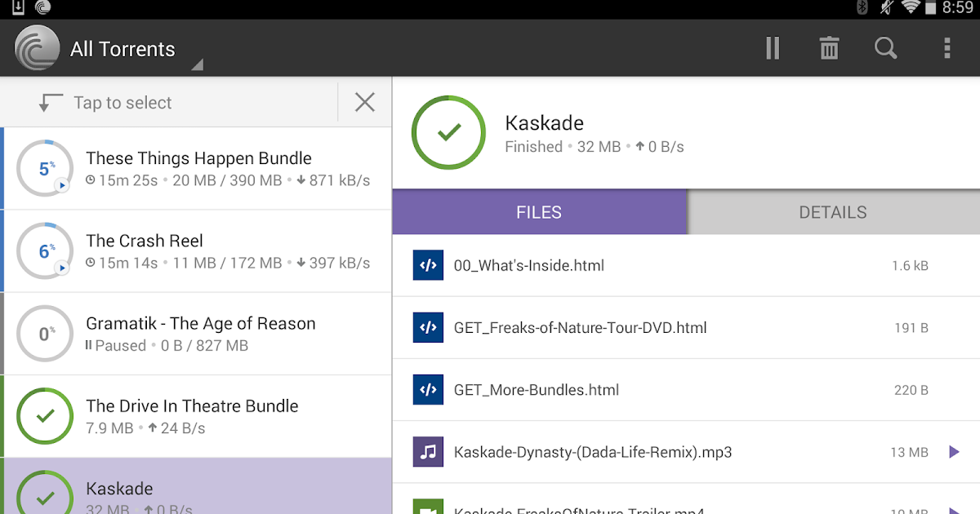Switch to the DETAILS tab
Viewport: 980px width, 514px height.
point(833,212)
